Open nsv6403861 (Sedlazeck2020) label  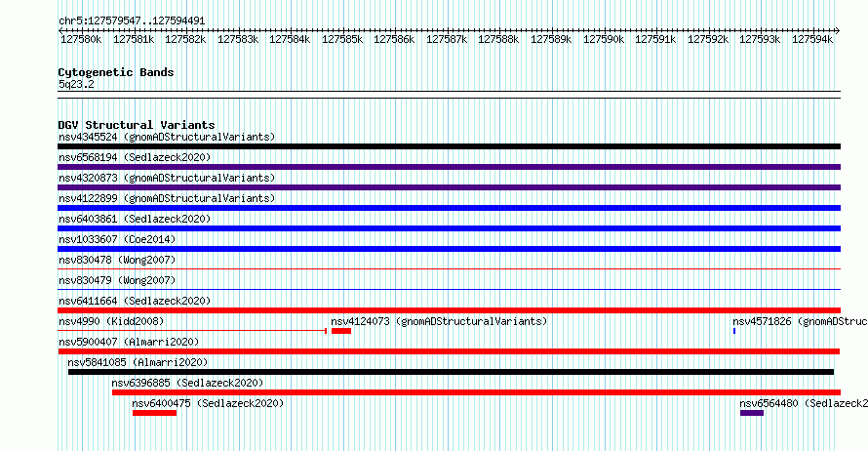click(x=135, y=219)
